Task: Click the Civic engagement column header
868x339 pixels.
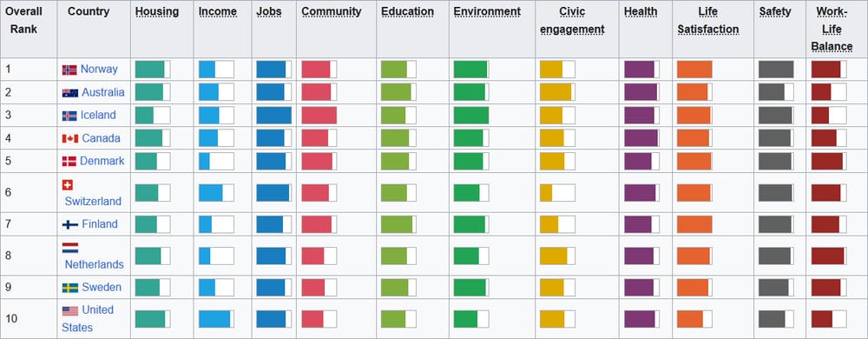Action: (x=572, y=21)
